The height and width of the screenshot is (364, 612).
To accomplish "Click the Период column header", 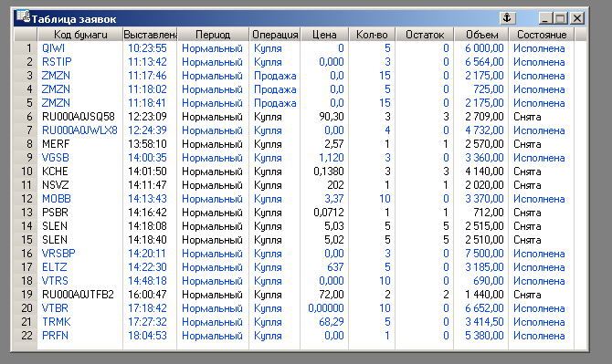I will (x=213, y=35).
